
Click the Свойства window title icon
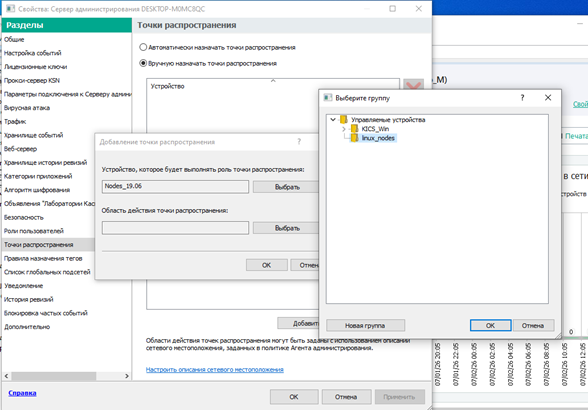click(10, 8)
